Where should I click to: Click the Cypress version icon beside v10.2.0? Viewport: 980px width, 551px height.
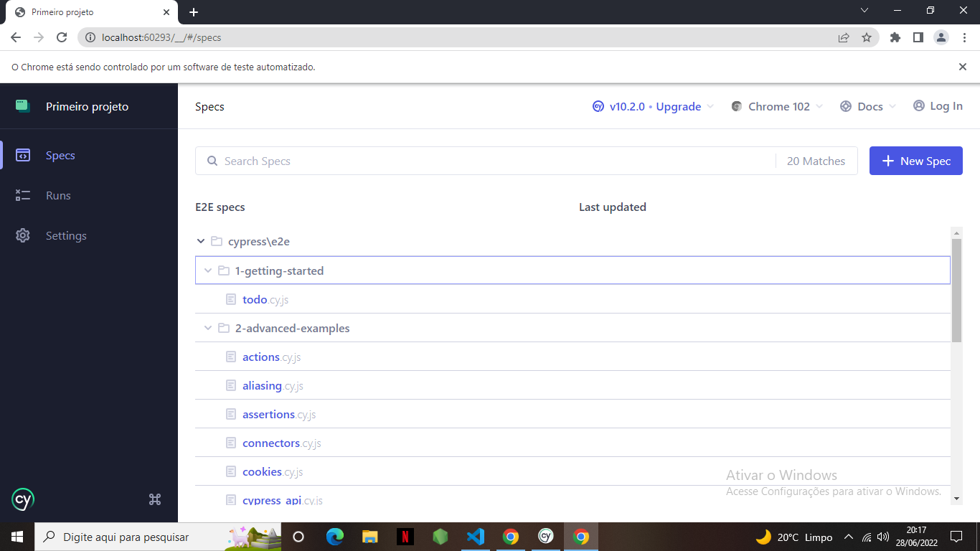[598, 106]
